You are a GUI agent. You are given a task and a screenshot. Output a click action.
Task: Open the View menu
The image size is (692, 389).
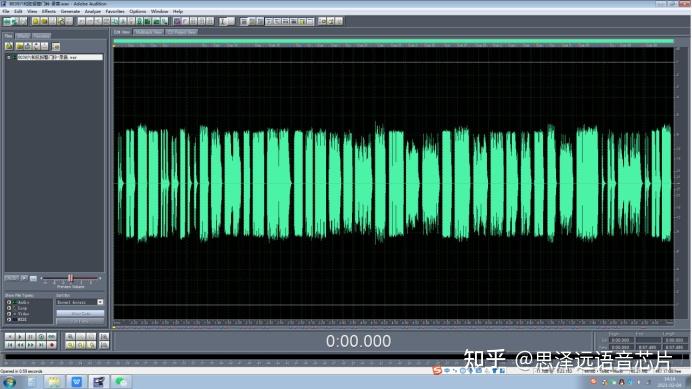(32, 11)
